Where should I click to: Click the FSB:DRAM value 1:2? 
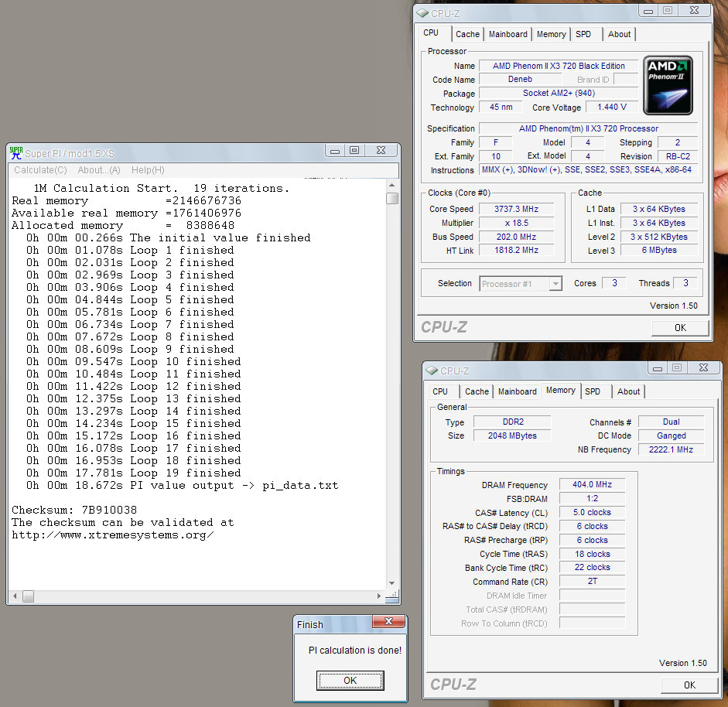592,499
